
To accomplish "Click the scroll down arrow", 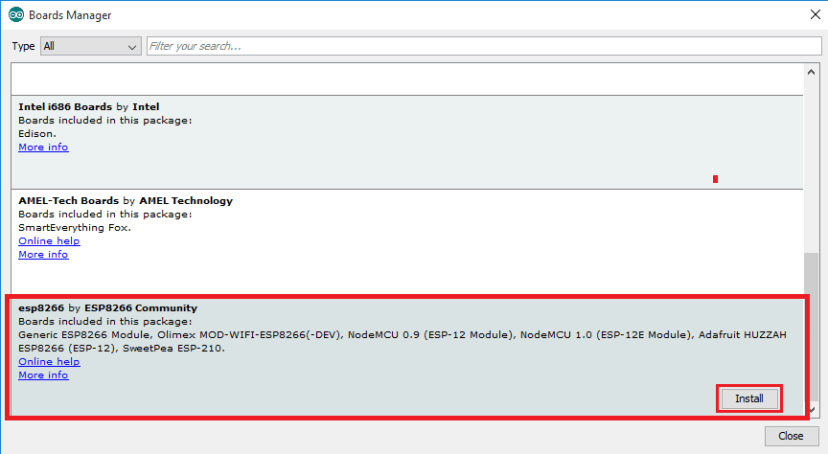I will click(x=810, y=411).
